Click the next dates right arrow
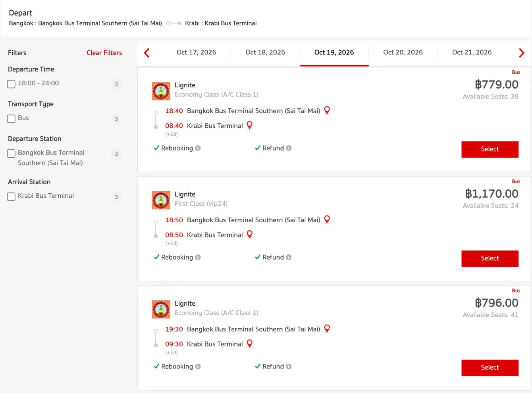Image resolution: width=532 pixels, height=393 pixels. pos(522,53)
